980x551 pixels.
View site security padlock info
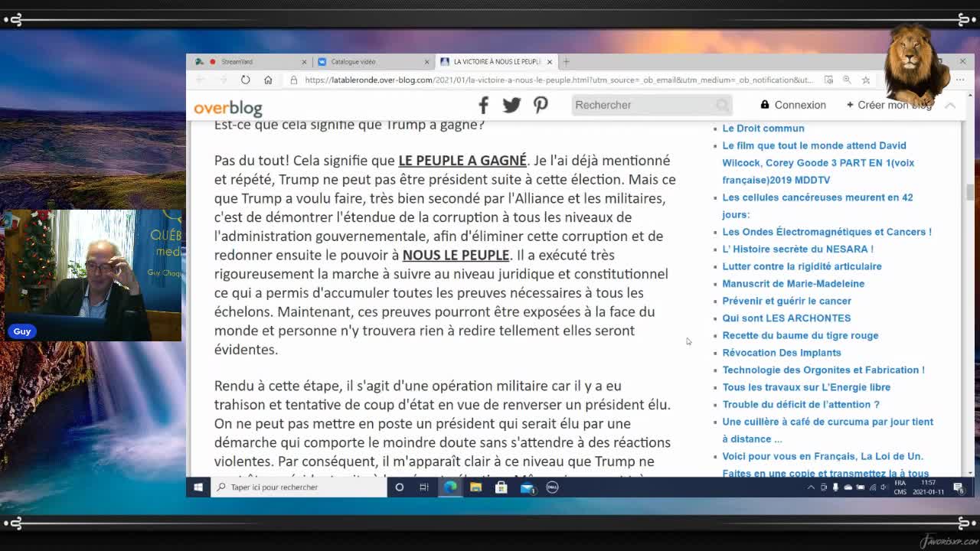coord(294,80)
